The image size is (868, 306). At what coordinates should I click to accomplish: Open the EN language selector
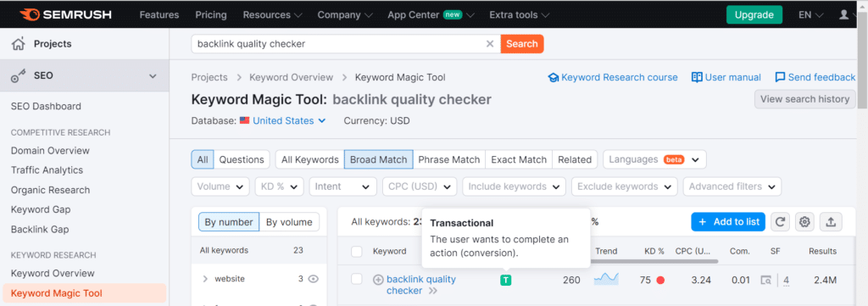(810, 15)
